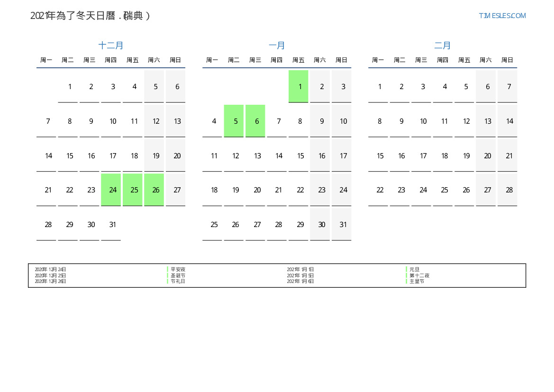
Task: Click February 28 in the calendar
Action: [x=509, y=190]
